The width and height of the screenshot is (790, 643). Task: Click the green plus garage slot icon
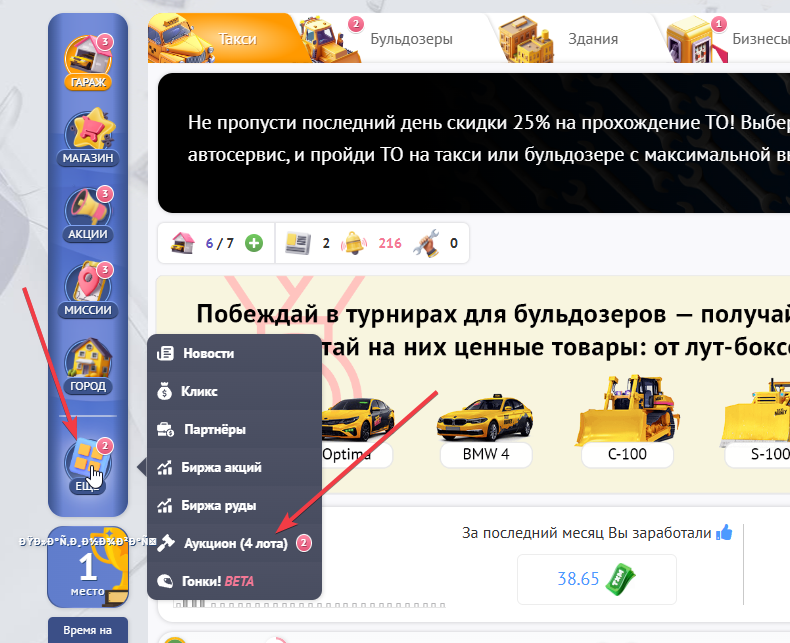(x=254, y=243)
